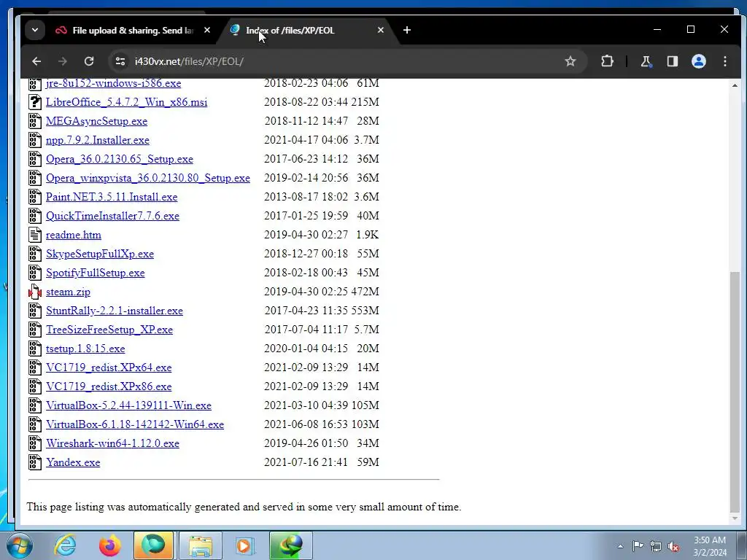Viewport: 747px width, 560px height.
Task: Download TreeSizeFreeSetup_XP.exe
Action: [x=109, y=330]
